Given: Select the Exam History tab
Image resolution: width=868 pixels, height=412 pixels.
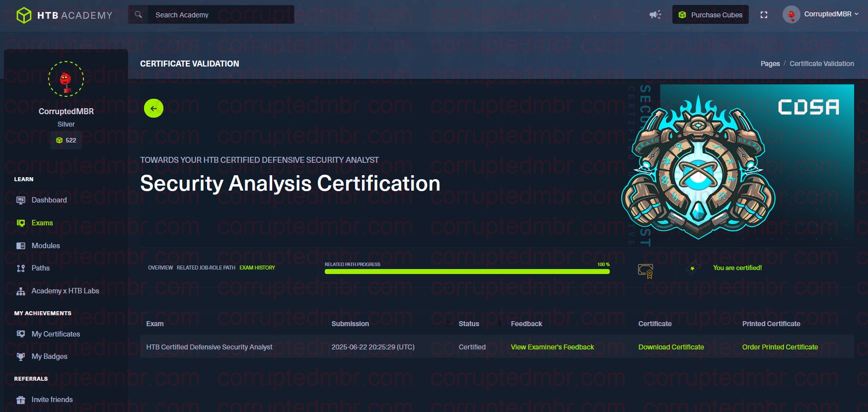Looking at the screenshot, I should point(257,268).
